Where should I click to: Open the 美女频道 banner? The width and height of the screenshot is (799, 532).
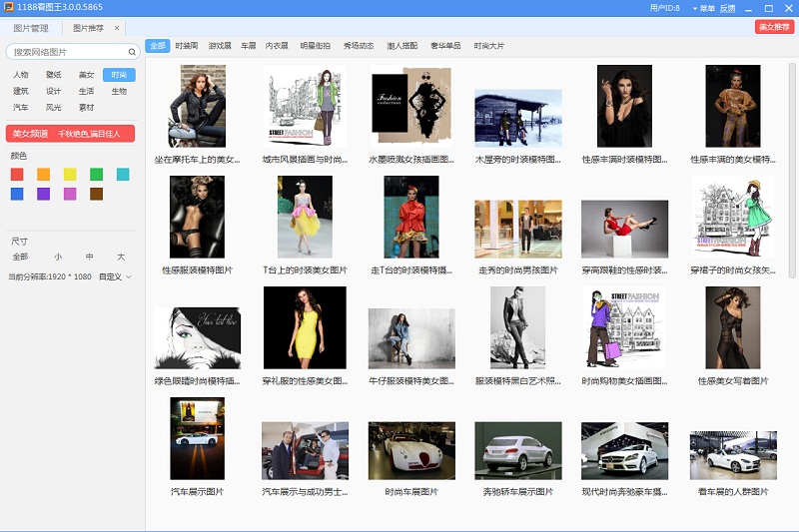tap(70, 133)
